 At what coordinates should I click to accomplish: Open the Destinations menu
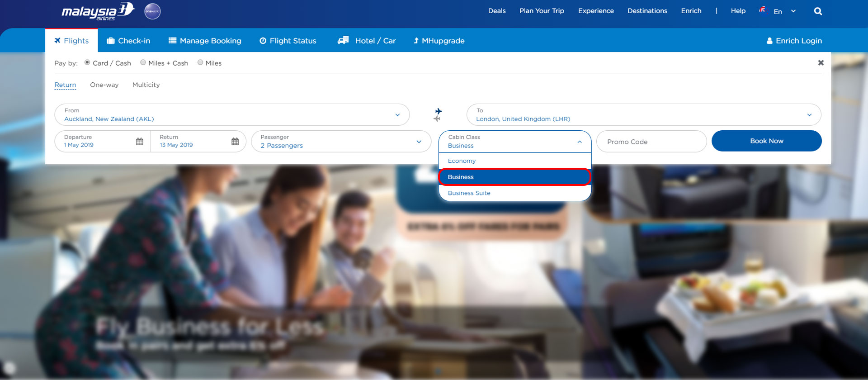(647, 11)
